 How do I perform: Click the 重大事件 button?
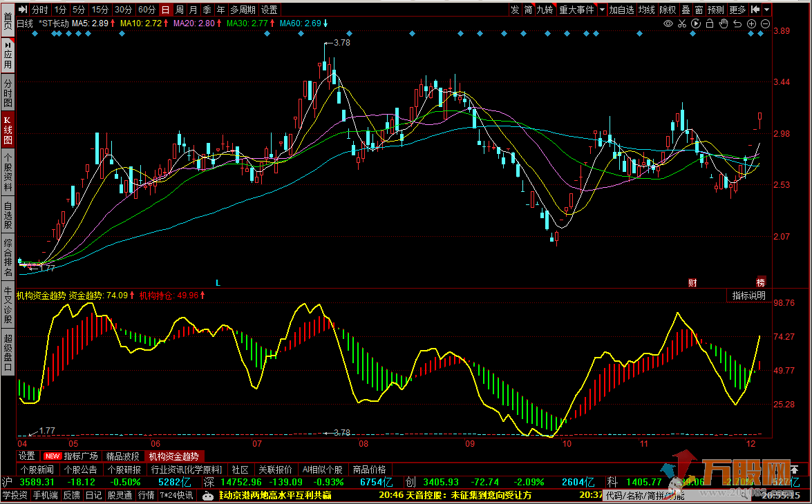[x=577, y=9]
